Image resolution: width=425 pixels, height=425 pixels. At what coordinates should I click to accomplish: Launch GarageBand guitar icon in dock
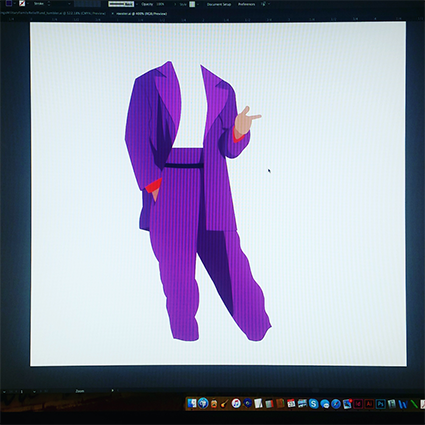click(225, 404)
